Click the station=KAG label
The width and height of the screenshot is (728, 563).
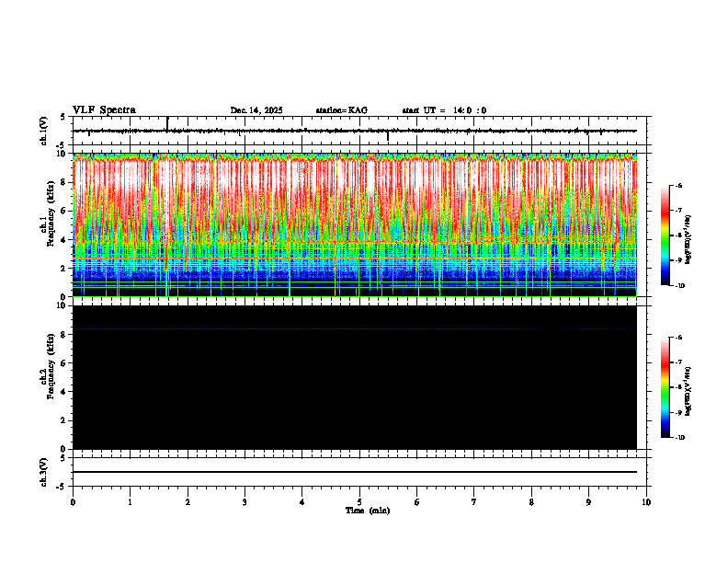[x=342, y=110]
